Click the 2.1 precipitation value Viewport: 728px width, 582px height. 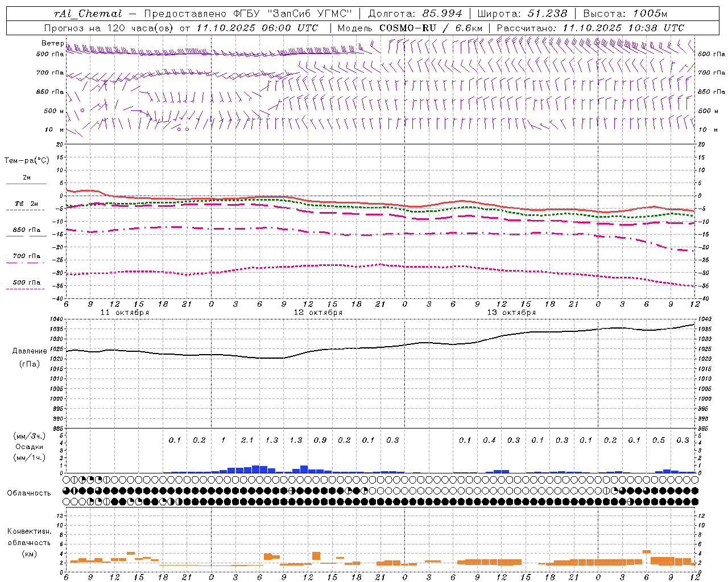(x=247, y=440)
